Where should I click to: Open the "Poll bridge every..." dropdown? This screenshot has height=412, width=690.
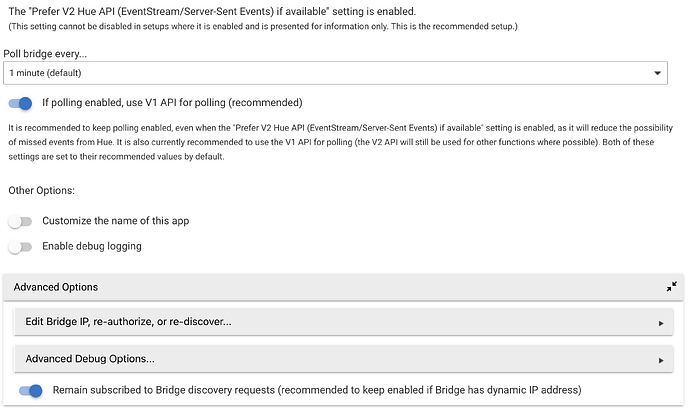tap(336, 73)
